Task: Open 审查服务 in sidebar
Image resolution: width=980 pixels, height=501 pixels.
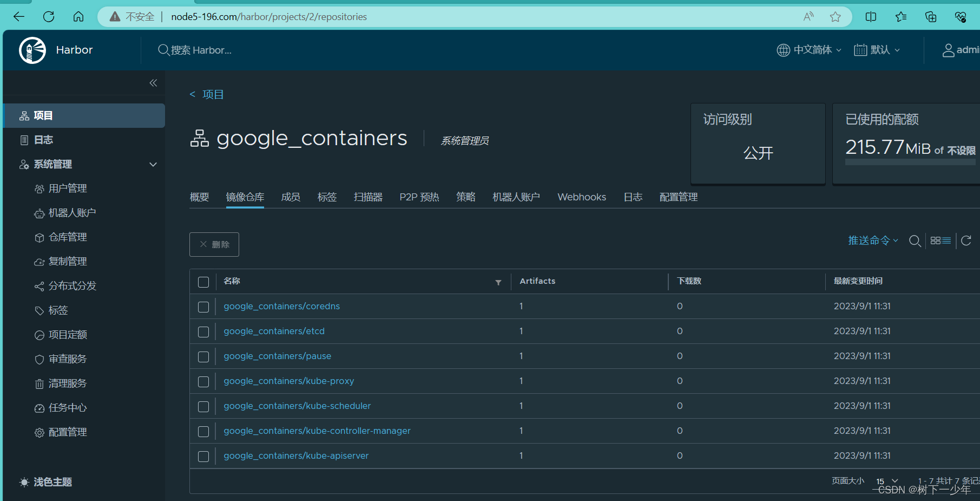Action: pos(68,359)
